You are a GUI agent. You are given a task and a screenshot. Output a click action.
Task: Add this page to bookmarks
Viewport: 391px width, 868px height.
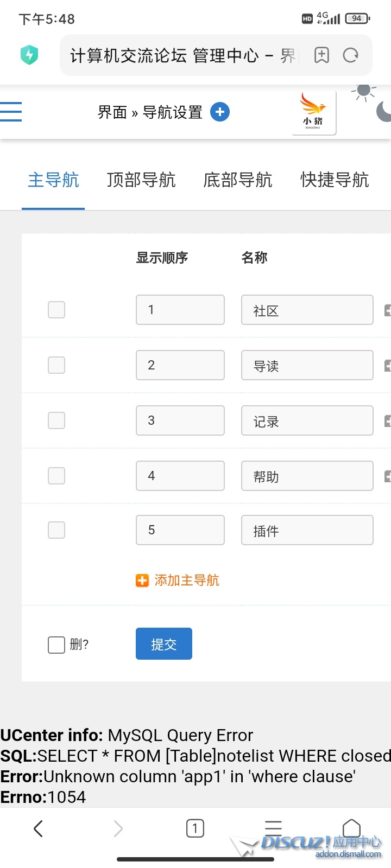321,55
